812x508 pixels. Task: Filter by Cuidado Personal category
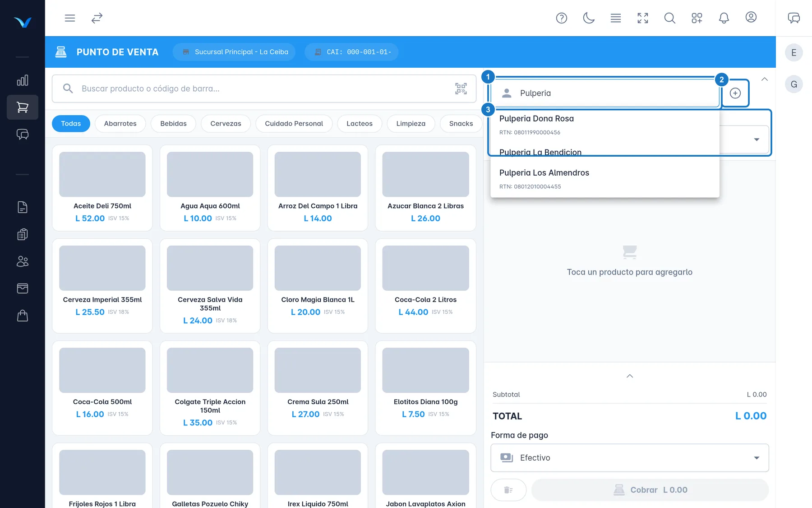[294, 124]
